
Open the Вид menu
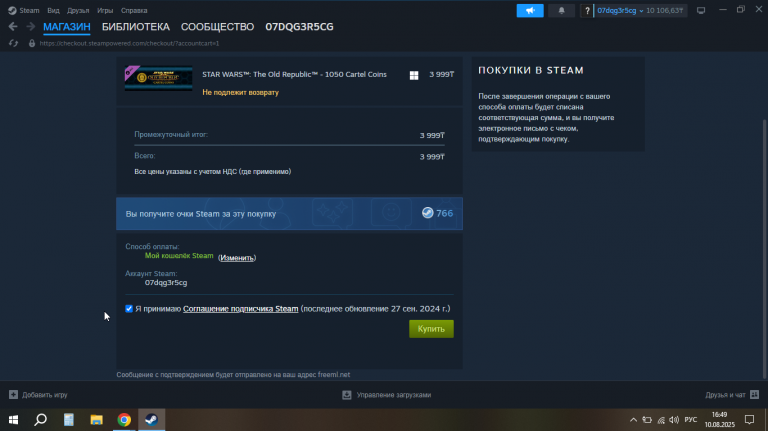click(53, 10)
